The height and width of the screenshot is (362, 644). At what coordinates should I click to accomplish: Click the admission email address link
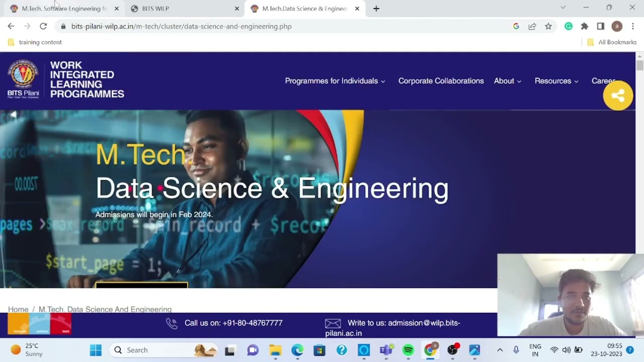(x=392, y=328)
